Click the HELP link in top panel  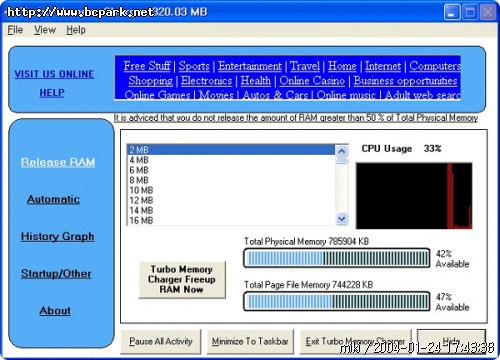tap(52, 93)
